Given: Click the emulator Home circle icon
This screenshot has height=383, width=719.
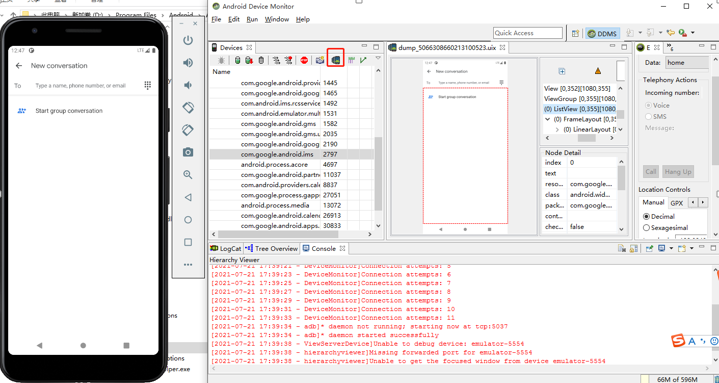Looking at the screenshot, I should (188, 220).
